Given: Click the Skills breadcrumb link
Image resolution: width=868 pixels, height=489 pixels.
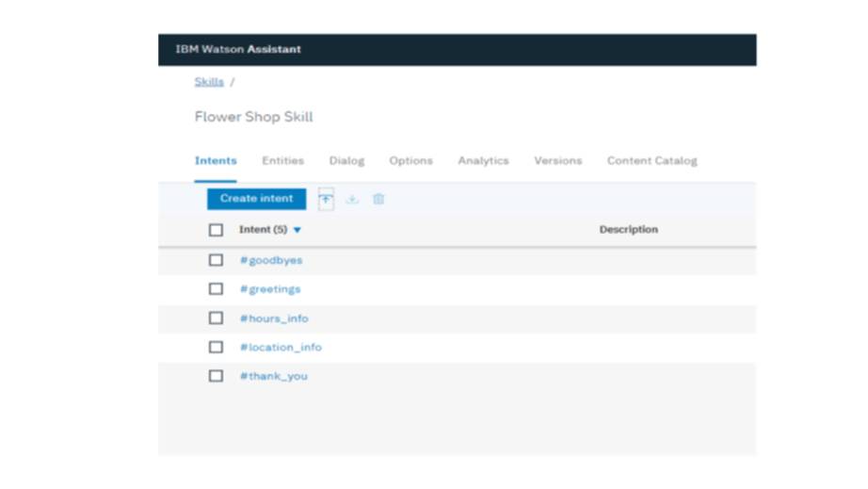Looking at the screenshot, I should 209,82.
